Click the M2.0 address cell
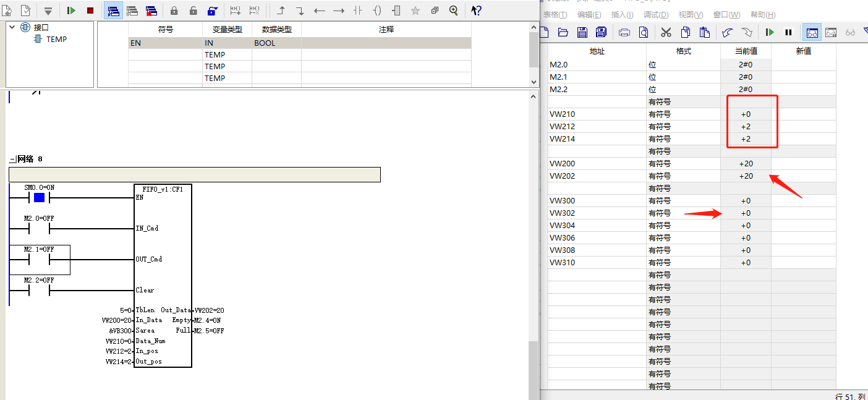Viewport: 868px width, 400px height. point(597,65)
